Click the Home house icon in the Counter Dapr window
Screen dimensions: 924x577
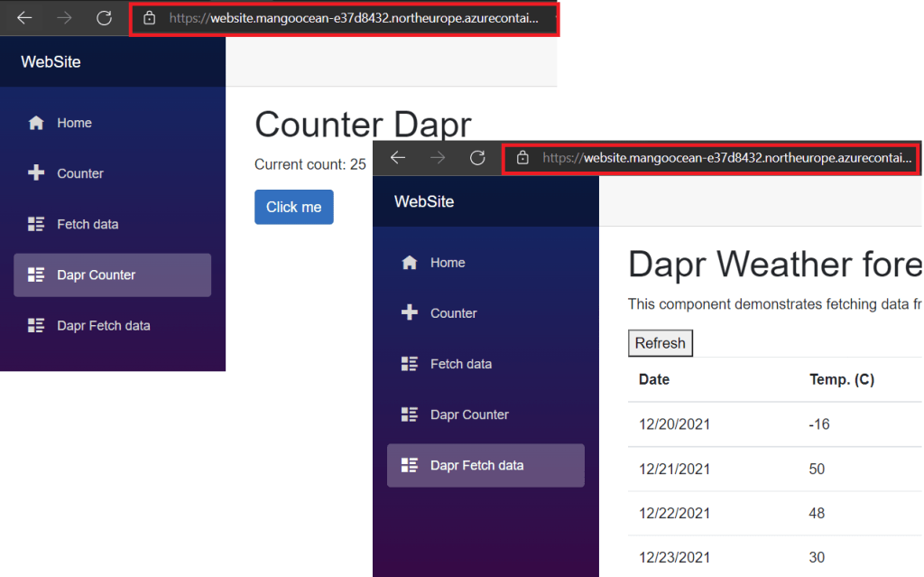pos(36,123)
